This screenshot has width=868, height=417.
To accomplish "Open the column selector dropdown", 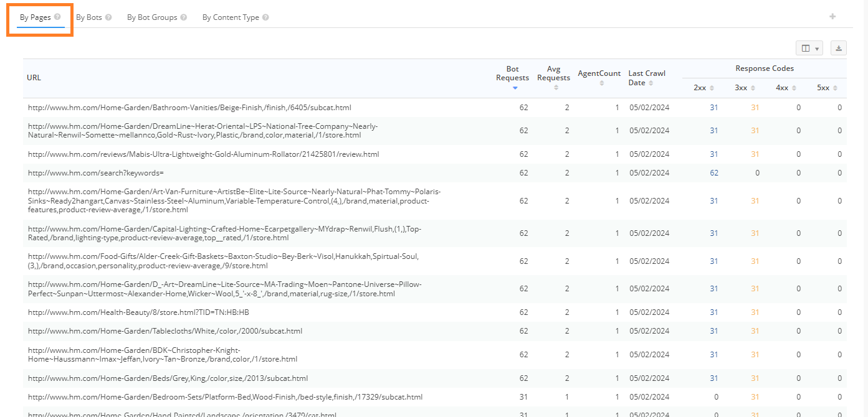I will tap(809, 49).
